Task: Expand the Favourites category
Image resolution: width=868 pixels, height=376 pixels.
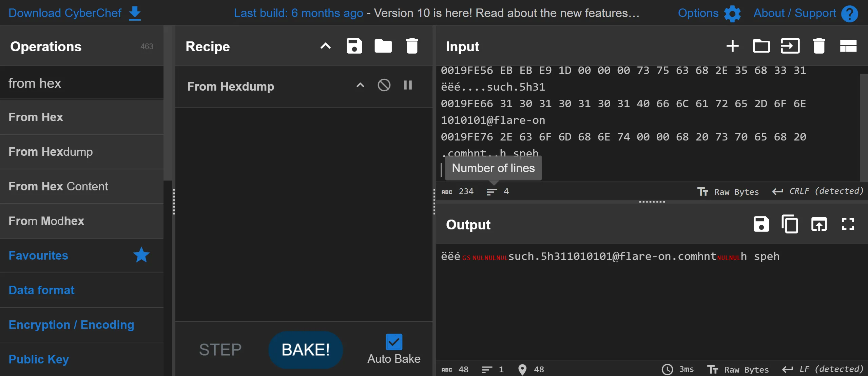Action: tap(38, 256)
